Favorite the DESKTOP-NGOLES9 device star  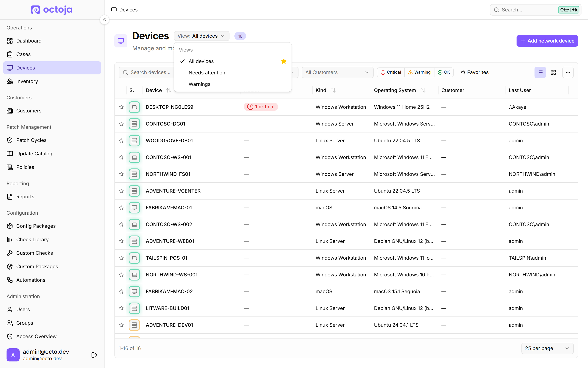pos(121,107)
